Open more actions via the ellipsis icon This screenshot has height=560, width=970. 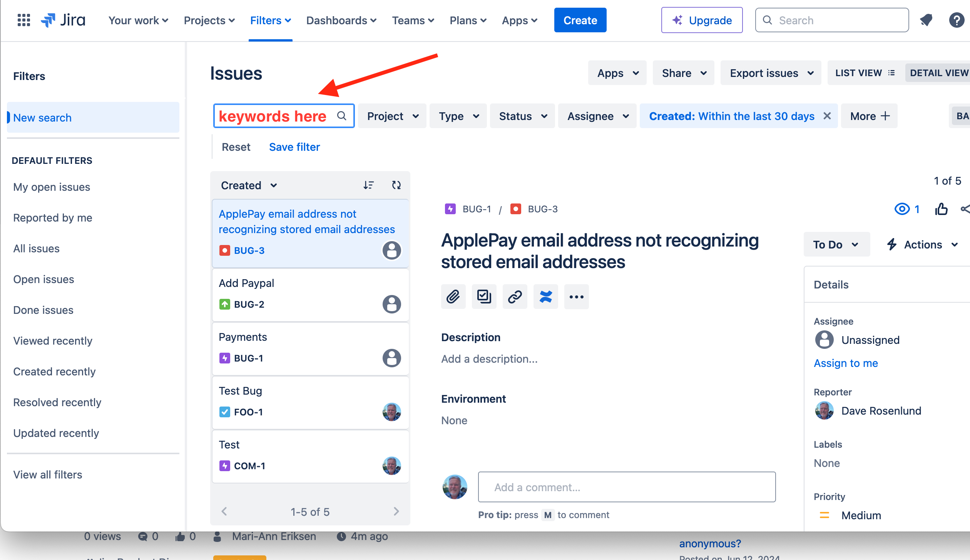576,296
